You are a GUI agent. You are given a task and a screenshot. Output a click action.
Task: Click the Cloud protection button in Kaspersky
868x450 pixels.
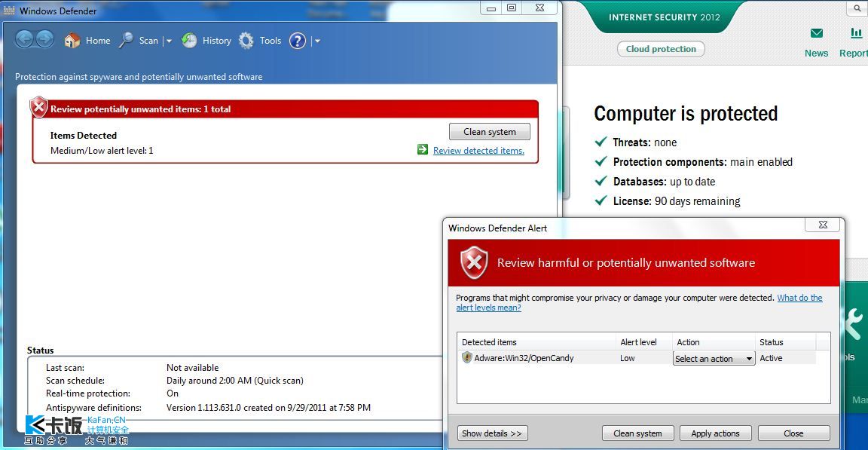click(661, 49)
